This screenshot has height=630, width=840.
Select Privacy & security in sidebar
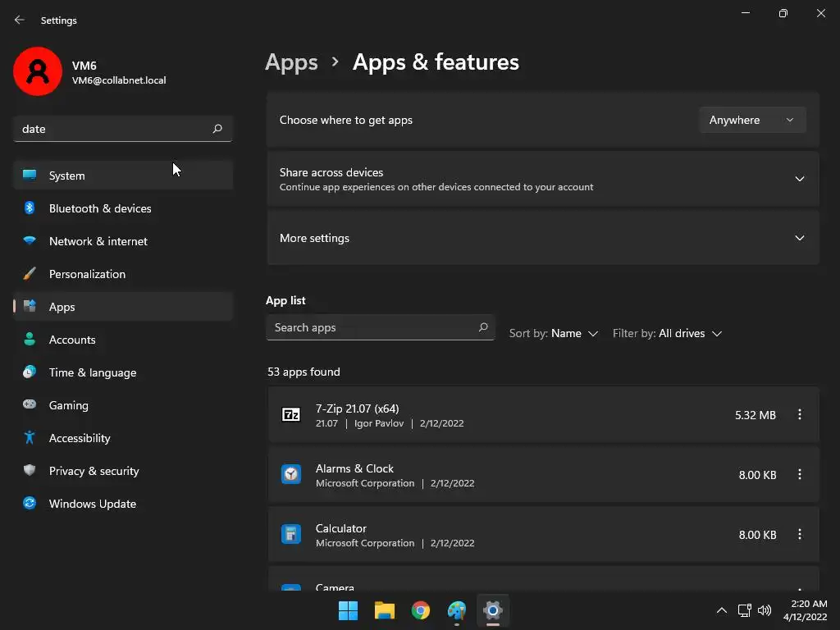tap(94, 471)
